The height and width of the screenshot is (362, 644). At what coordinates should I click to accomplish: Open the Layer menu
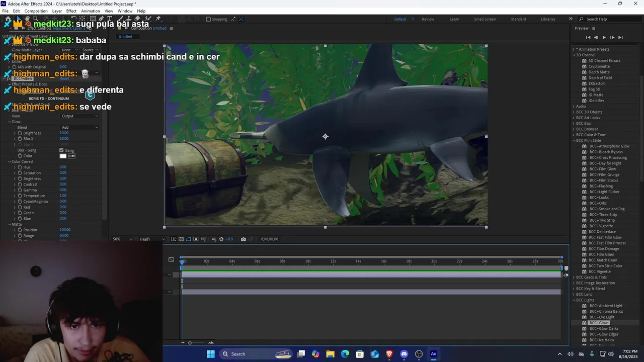click(x=57, y=11)
